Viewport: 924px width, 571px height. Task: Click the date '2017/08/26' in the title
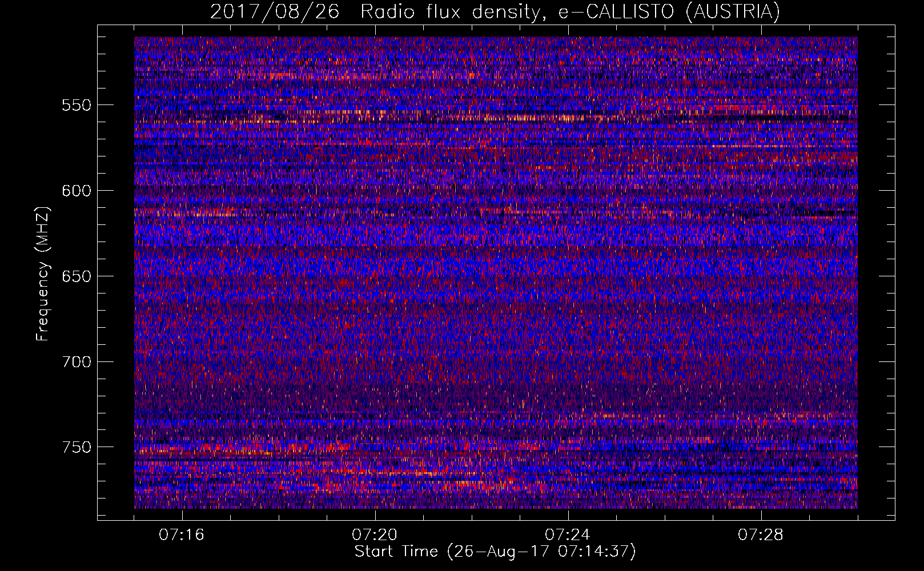pos(275,12)
